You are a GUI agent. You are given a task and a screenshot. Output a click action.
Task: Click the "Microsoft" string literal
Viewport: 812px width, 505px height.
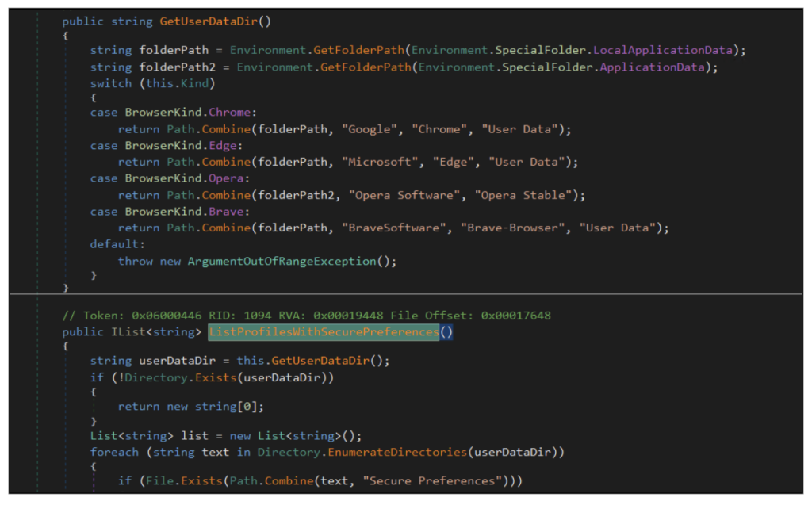coord(380,162)
